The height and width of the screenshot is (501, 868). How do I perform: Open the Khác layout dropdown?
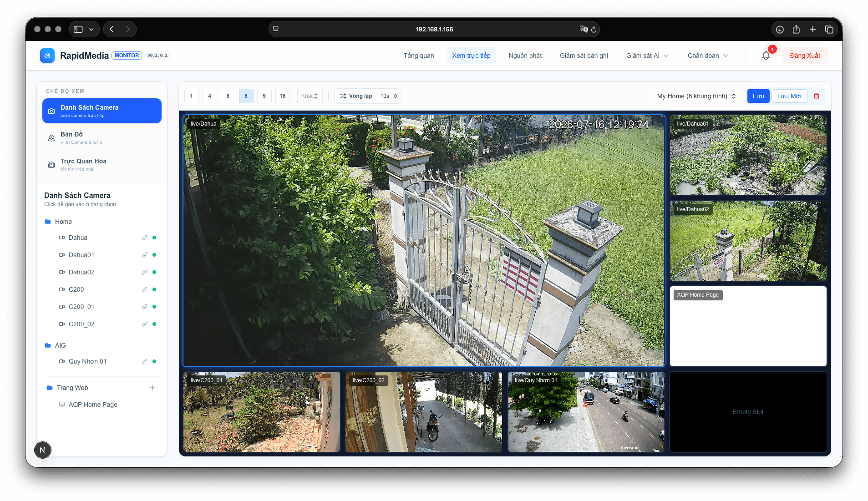310,96
